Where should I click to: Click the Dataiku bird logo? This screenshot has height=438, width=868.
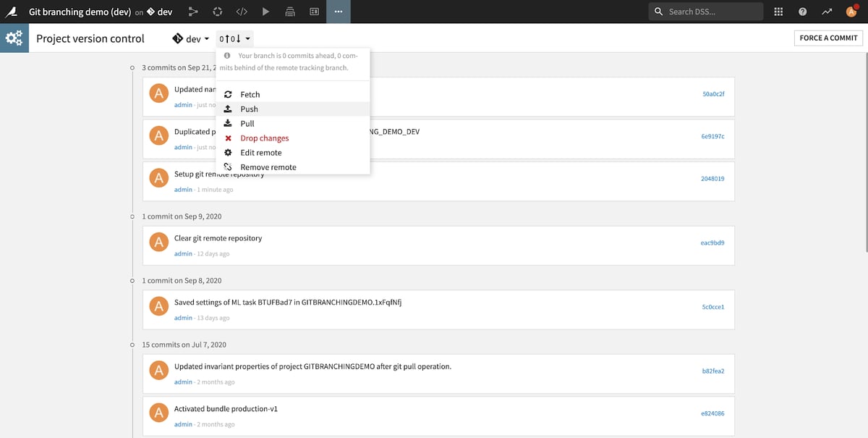[11, 11]
